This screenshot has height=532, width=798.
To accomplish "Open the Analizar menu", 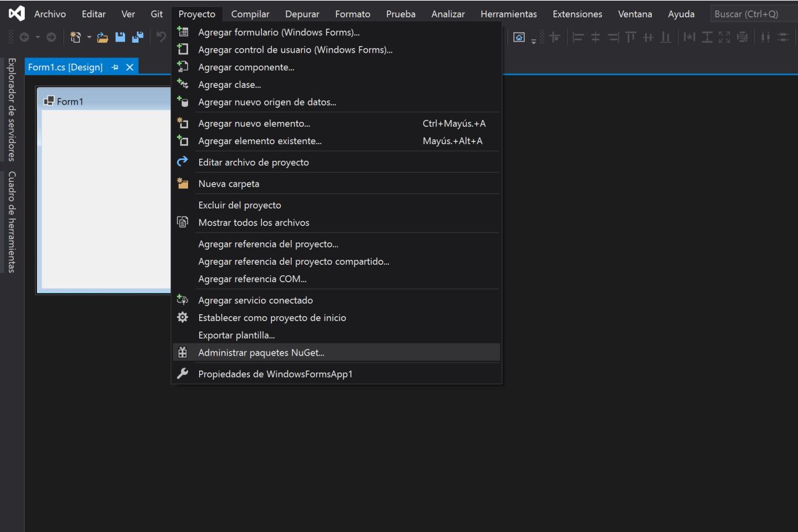I will pyautogui.click(x=448, y=14).
